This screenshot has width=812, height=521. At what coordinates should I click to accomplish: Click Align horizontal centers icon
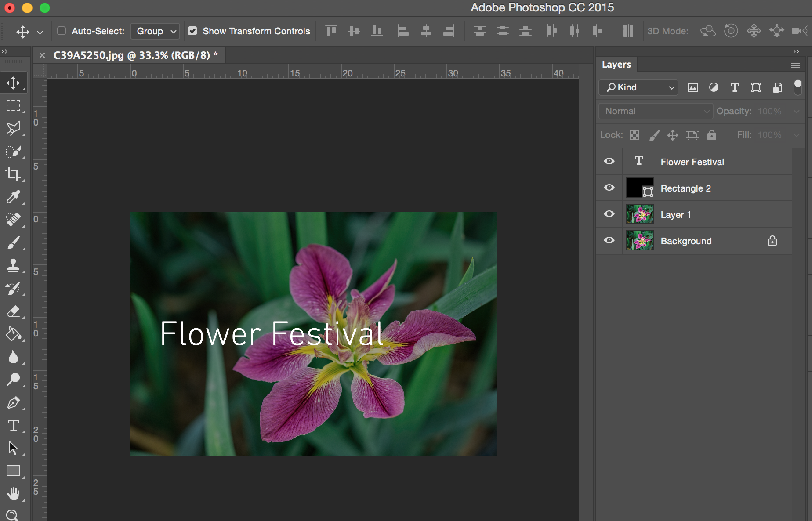point(426,31)
